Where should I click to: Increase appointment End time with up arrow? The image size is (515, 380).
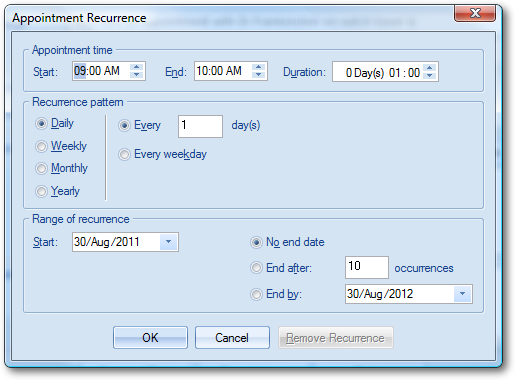258,67
